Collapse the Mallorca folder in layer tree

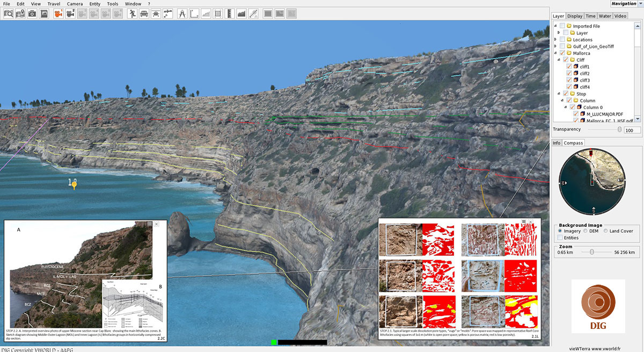pos(555,53)
